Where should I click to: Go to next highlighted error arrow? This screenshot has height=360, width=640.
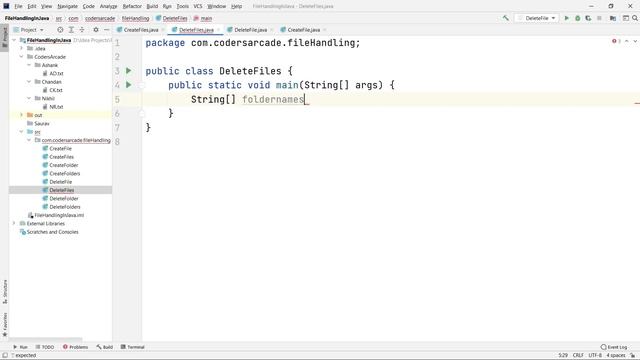(635, 41)
